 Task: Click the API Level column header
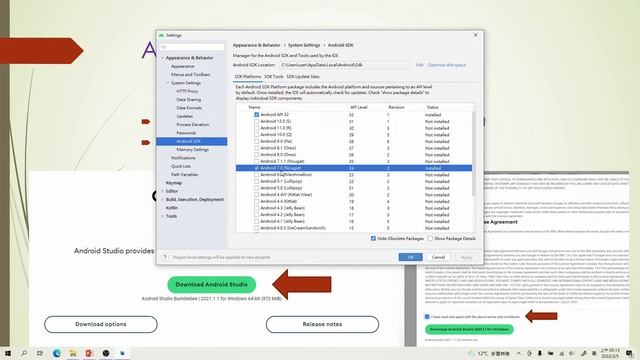pyautogui.click(x=359, y=107)
